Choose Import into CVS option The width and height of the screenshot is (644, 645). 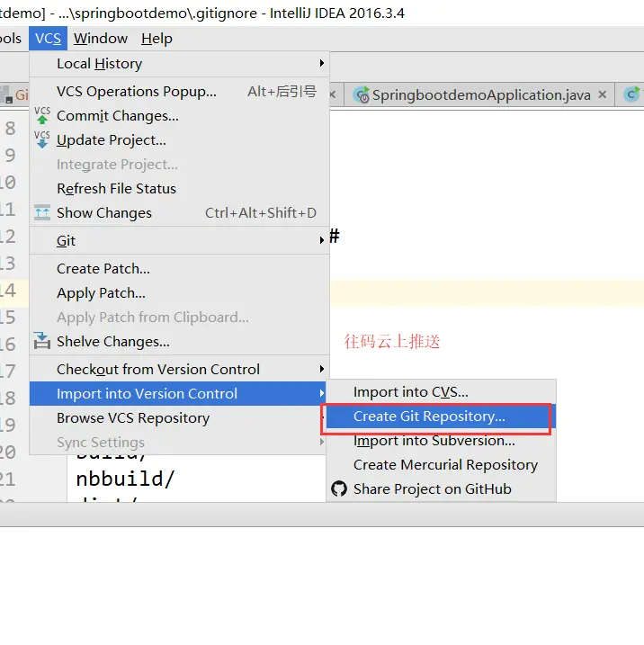441,392
